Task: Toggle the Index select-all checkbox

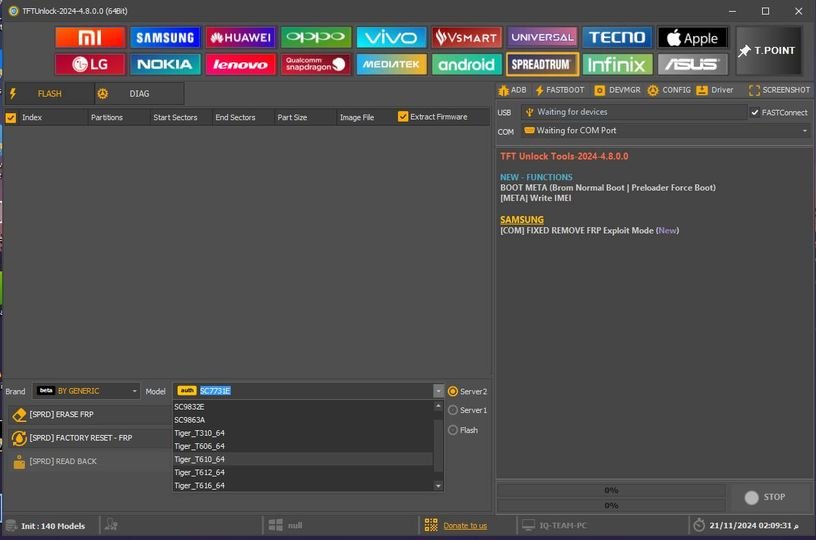Action: 11,118
